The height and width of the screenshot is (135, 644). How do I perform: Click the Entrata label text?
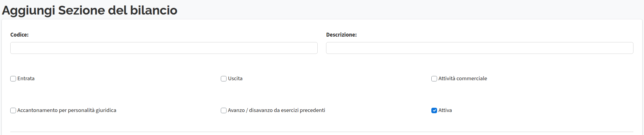(x=26, y=79)
